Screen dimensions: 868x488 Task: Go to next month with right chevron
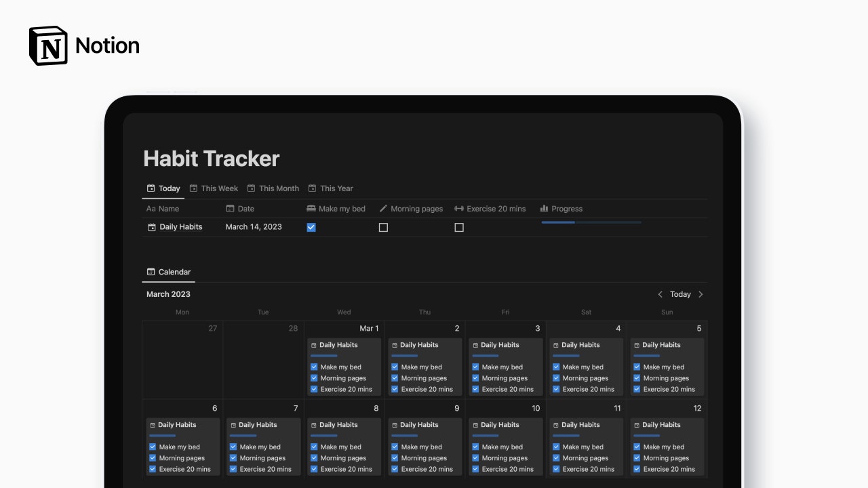pos(701,294)
